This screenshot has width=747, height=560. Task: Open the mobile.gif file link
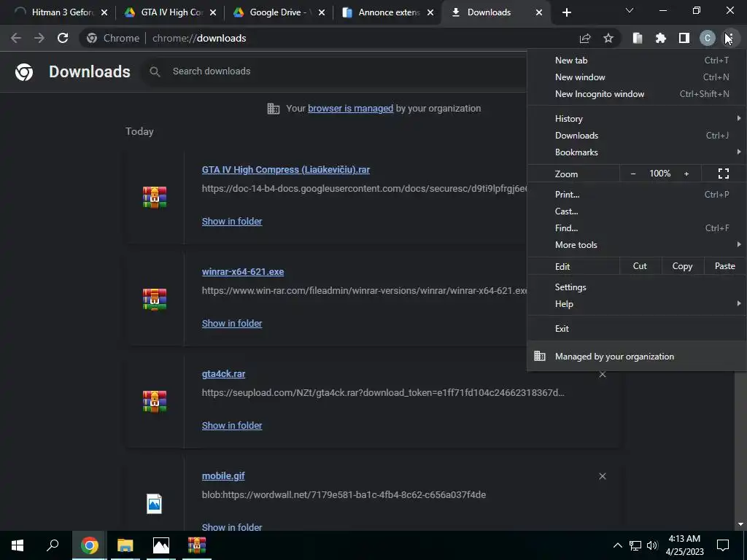[223, 475]
